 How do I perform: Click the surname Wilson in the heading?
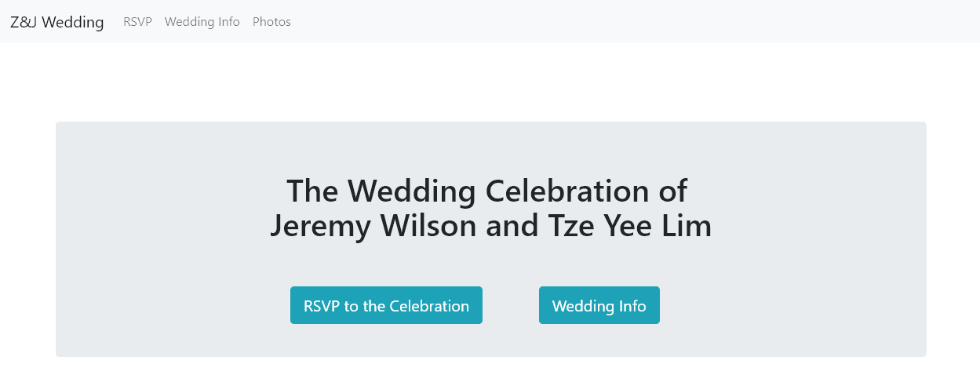pyautogui.click(x=424, y=226)
